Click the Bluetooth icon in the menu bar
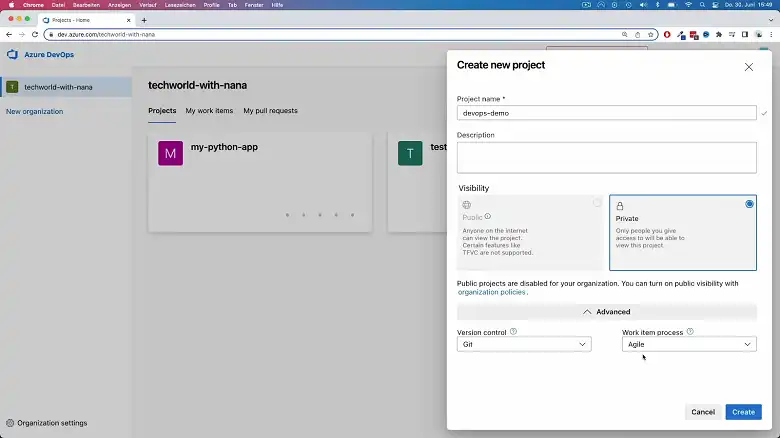The image size is (780, 438). pyautogui.click(x=657, y=5)
